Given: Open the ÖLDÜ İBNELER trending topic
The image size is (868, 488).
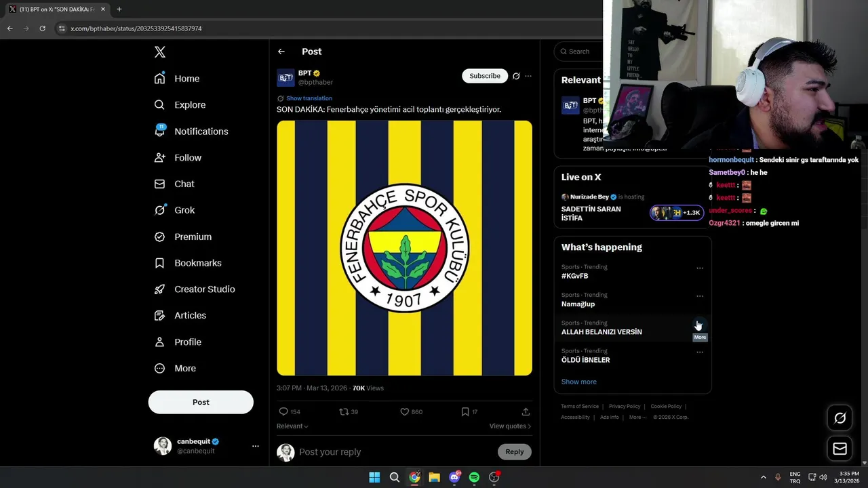Looking at the screenshot, I should (586, 360).
